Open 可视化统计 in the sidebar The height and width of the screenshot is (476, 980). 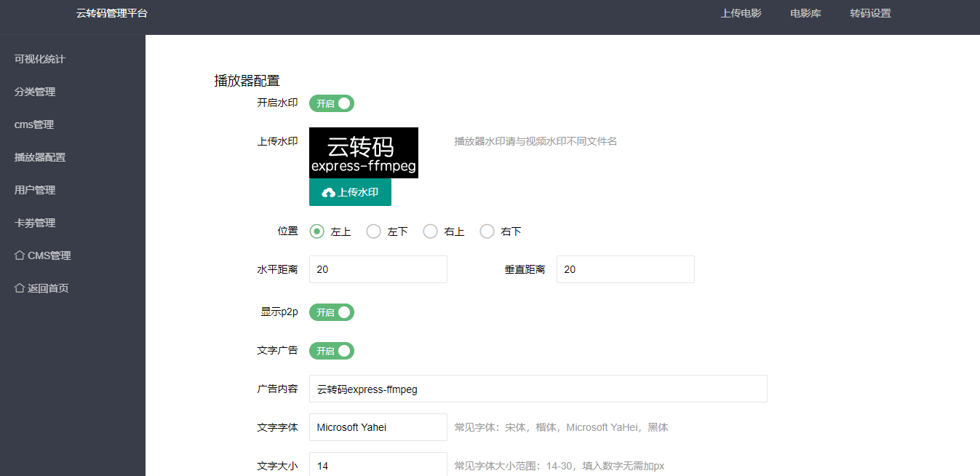coord(40,59)
